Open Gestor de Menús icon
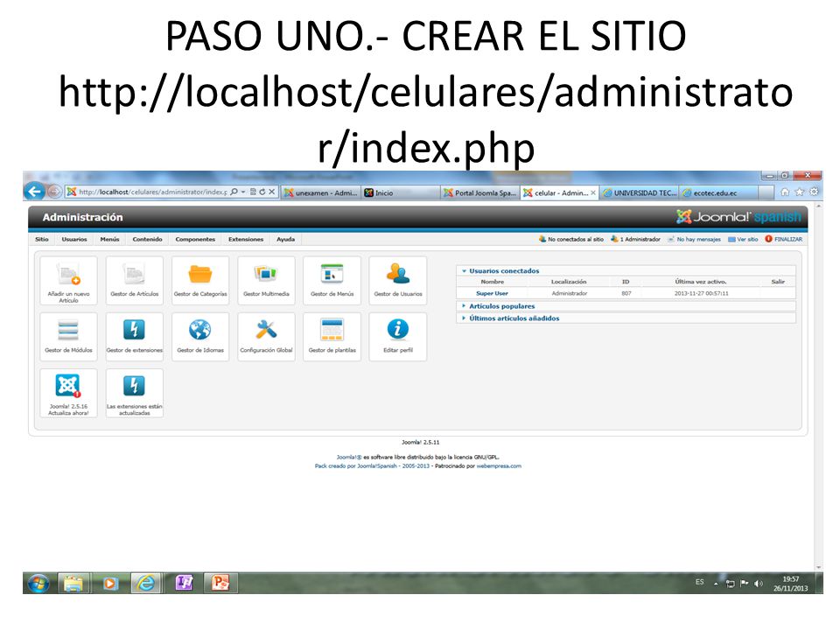840x630 pixels. pyautogui.click(x=332, y=281)
